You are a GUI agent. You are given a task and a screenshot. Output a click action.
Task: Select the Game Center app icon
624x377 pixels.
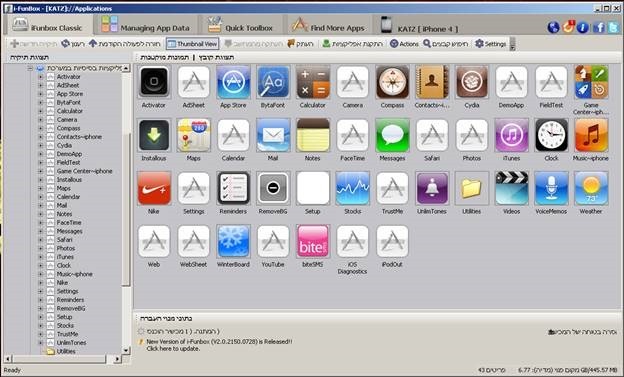[591, 82]
